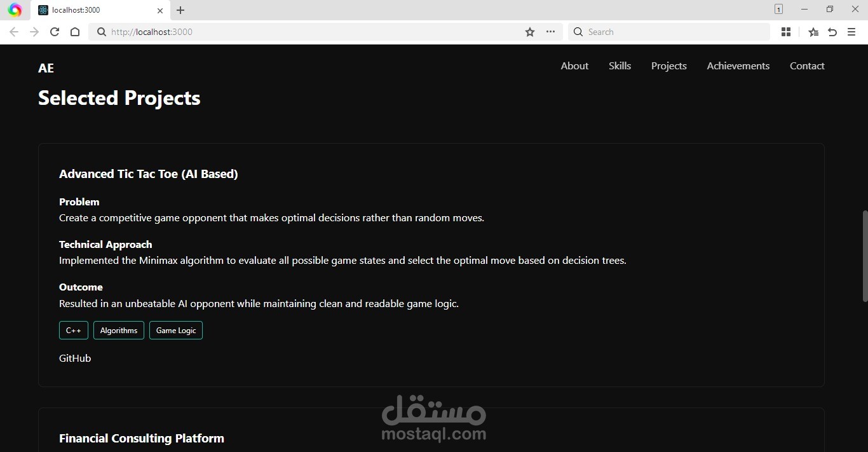The height and width of the screenshot is (452, 868).
Task: Open the browser hamburger menu
Action: (x=851, y=32)
